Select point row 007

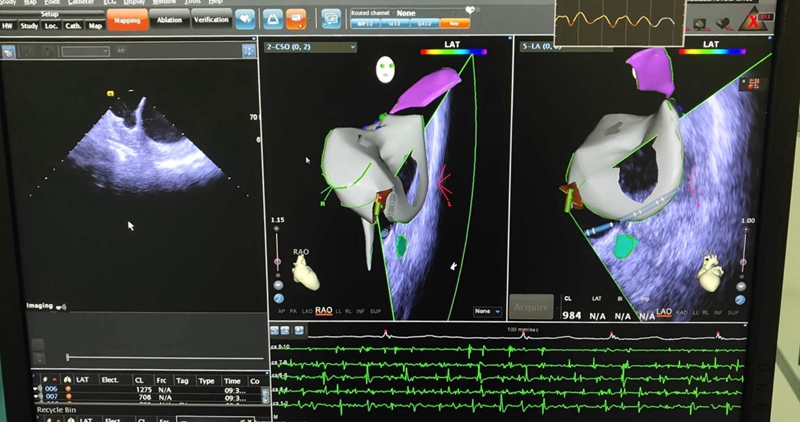(x=148, y=396)
